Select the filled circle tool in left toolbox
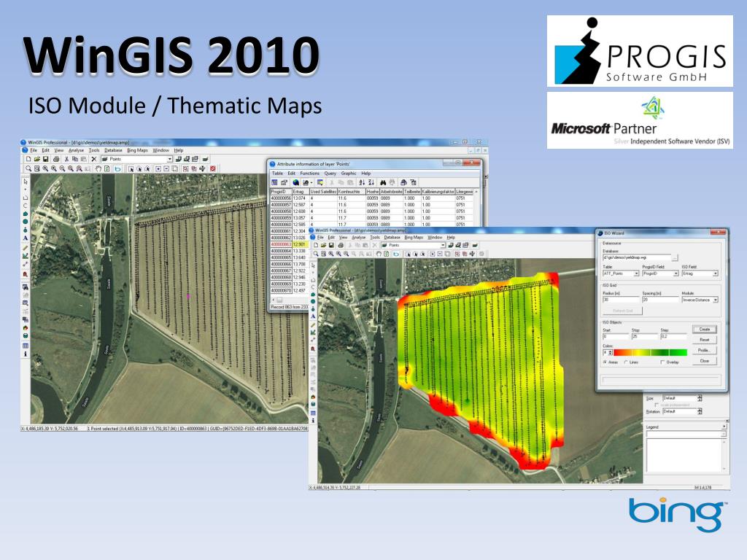The image size is (747, 560). [26, 222]
